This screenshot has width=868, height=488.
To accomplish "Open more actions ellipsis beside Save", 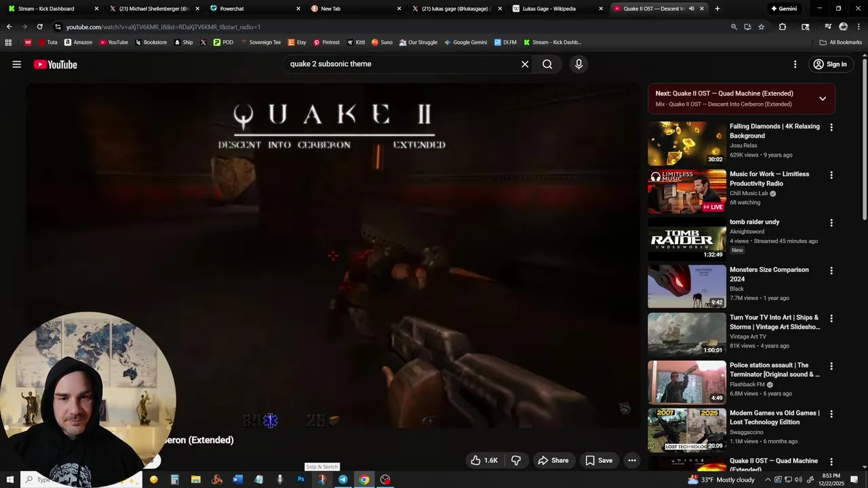I will point(632,460).
